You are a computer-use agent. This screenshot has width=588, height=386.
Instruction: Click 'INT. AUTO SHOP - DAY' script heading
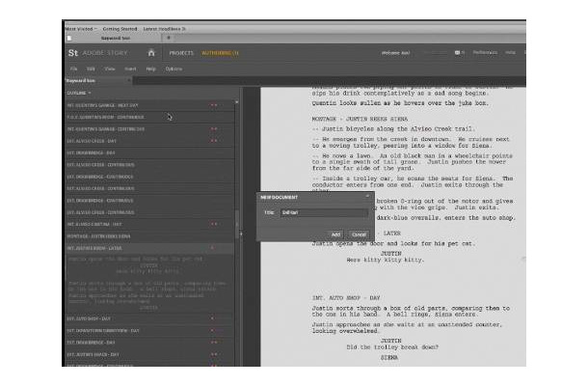coord(346,298)
